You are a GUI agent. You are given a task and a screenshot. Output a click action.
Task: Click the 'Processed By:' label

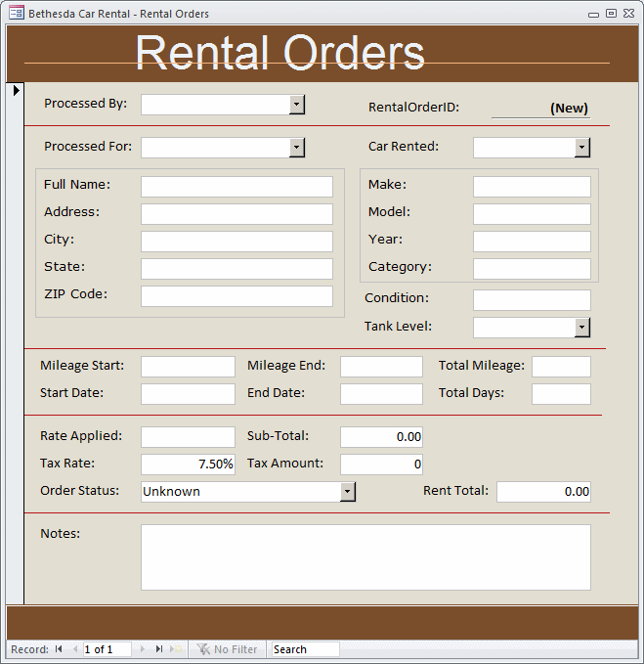click(x=85, y=104)
